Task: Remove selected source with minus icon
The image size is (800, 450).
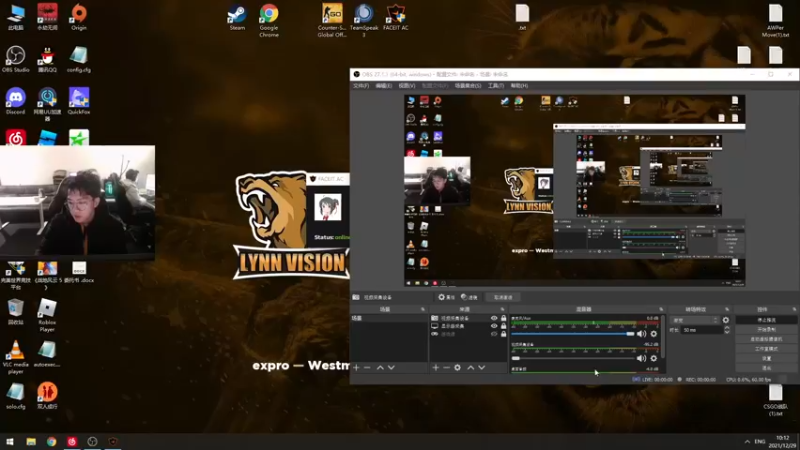Action: tap(446, 367)
